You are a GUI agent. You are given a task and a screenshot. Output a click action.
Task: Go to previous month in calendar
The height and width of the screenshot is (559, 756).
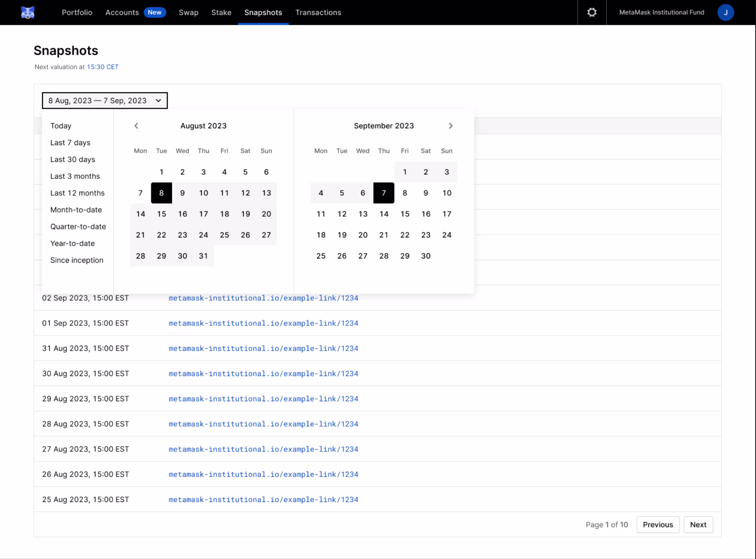[136, 126]
